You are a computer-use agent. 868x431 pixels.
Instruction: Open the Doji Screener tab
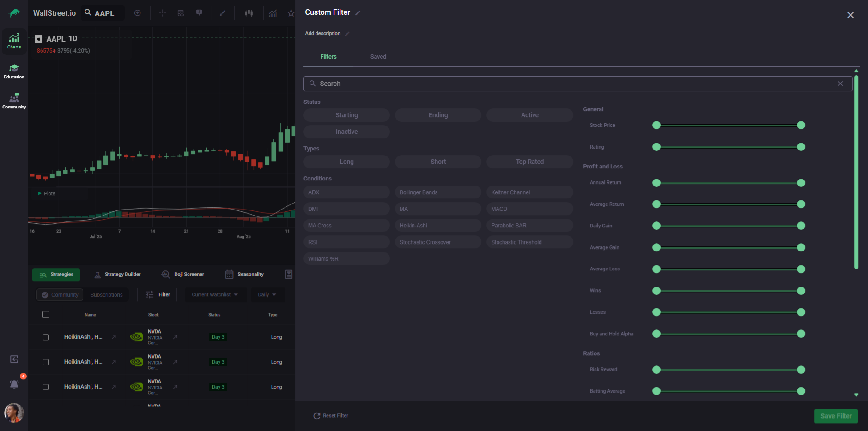(183, 275)
